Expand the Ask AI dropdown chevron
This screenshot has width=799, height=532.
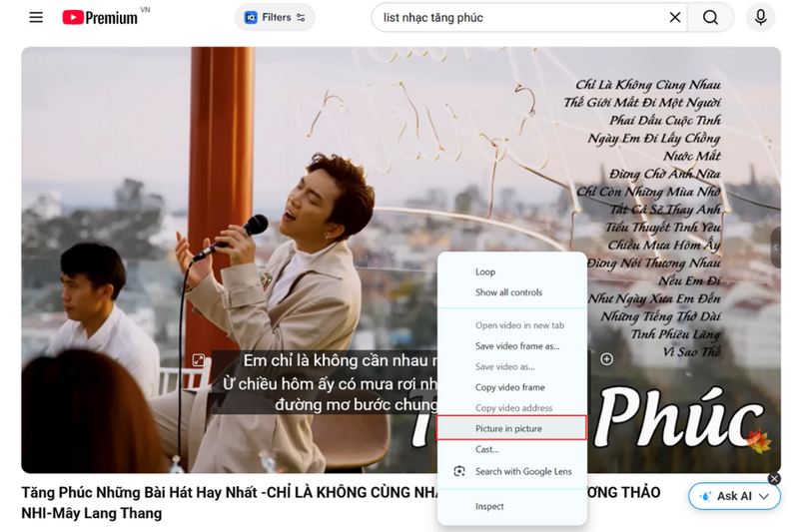click(x=763, y=496)
